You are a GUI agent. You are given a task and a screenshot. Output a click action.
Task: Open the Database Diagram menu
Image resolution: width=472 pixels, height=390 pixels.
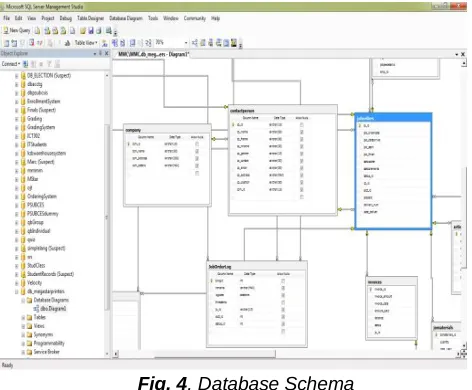[x=126, y=18]
